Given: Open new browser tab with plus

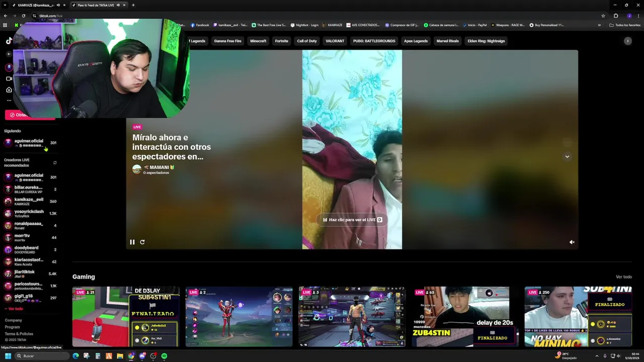Looking at the screenshot, I should coord(133,5).
